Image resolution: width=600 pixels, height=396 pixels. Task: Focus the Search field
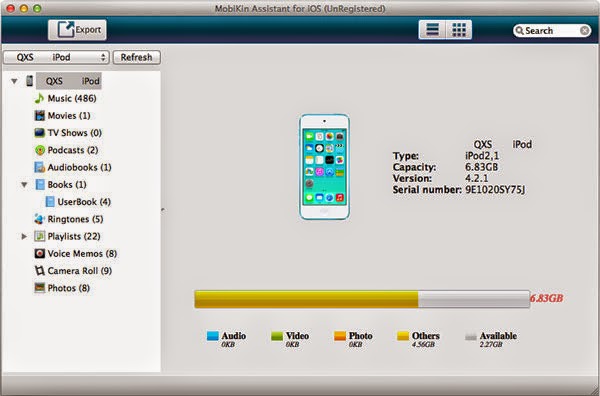(x=551, y=31)
